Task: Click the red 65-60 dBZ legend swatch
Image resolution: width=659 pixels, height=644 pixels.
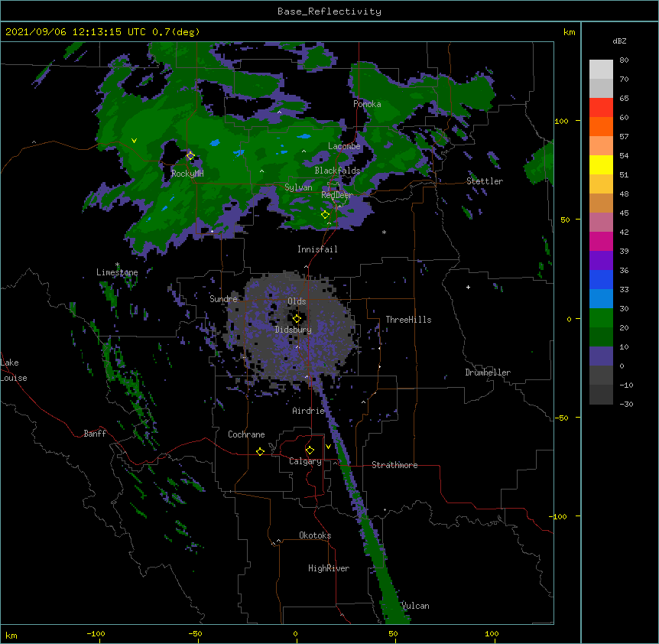Action: pos(601,108)
